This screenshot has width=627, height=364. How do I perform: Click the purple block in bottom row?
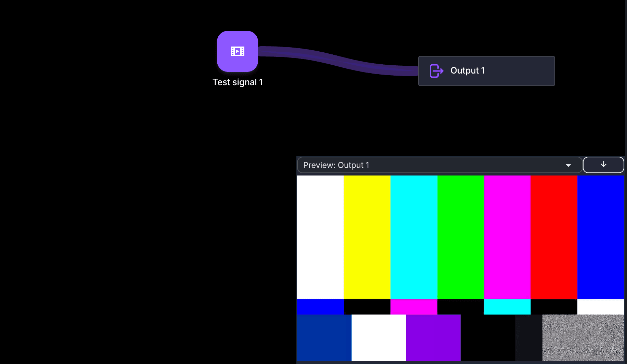click(x=433, y=337)
